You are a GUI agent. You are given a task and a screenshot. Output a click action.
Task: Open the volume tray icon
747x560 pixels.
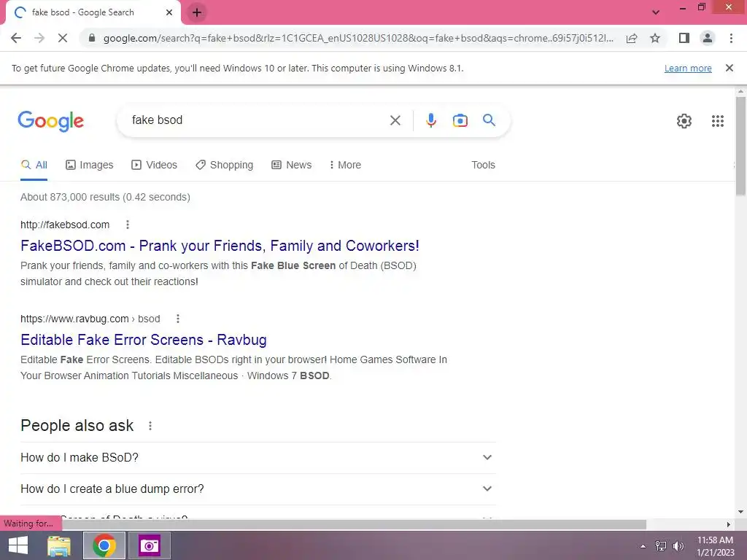[678, 546]
